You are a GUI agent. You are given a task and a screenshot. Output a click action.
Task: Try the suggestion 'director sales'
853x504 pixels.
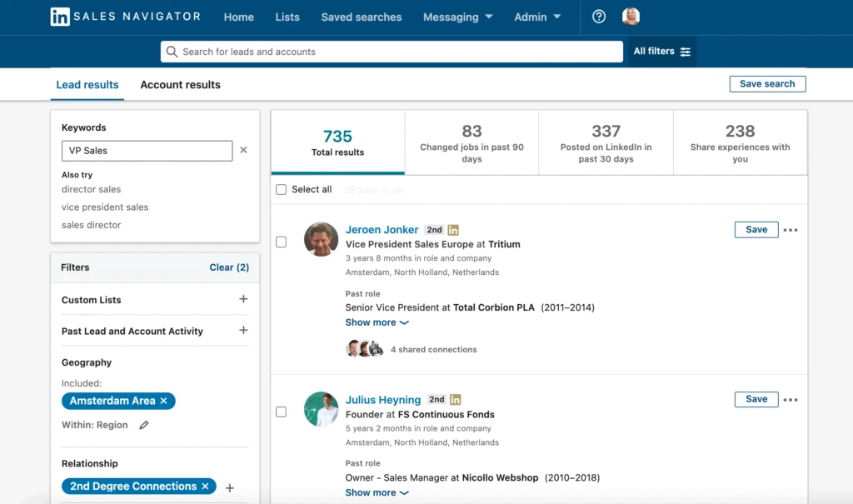point(92,189)
